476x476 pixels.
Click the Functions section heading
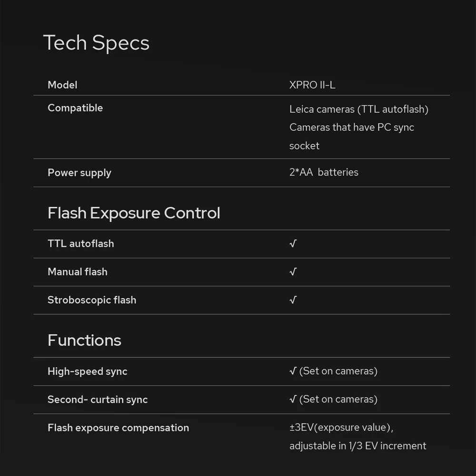point(84,340)
